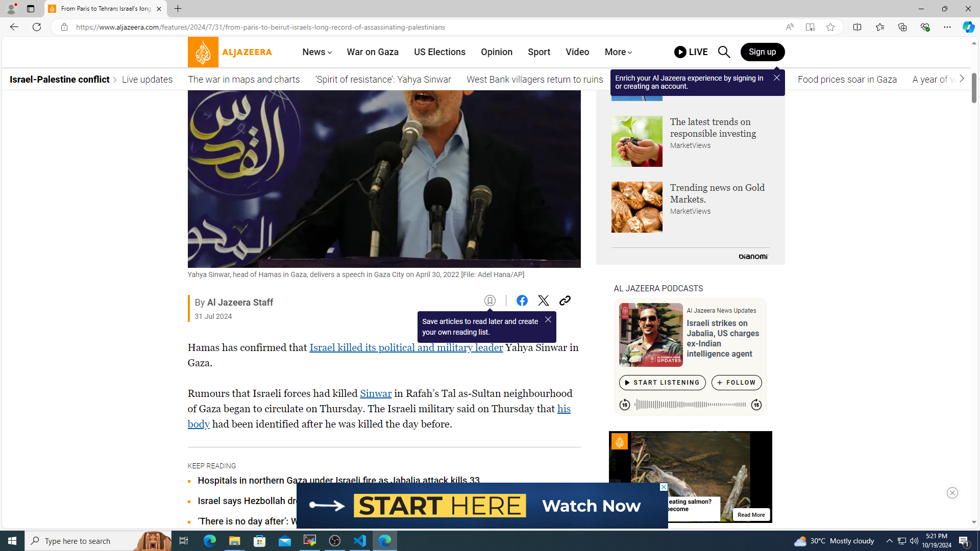View site information lock icon
This screenshot has height=551, width=980.
64,27
